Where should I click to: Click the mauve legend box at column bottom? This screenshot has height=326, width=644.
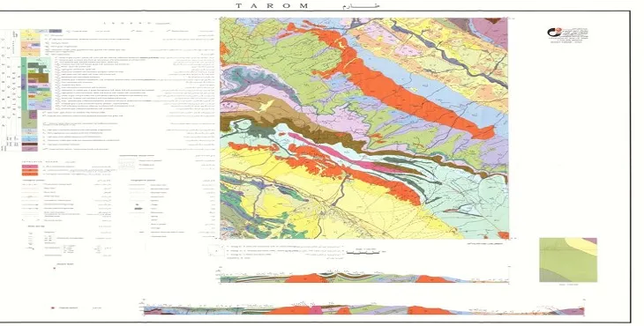point(29,149)
